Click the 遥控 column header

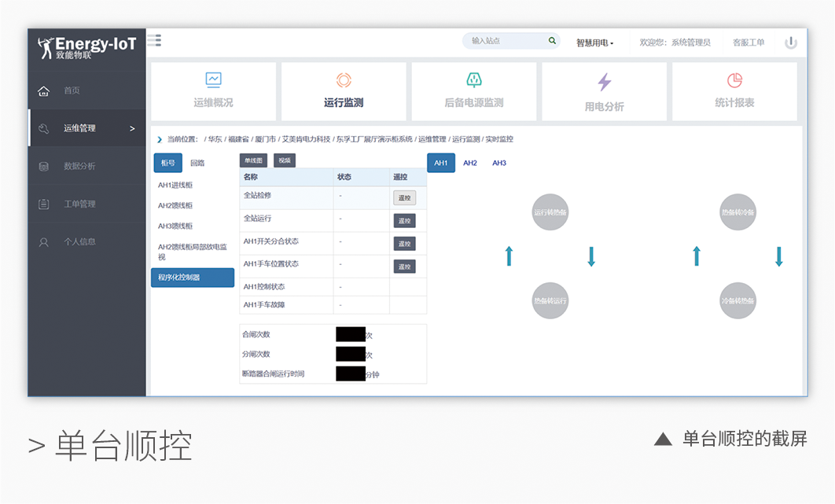(400, 177)
